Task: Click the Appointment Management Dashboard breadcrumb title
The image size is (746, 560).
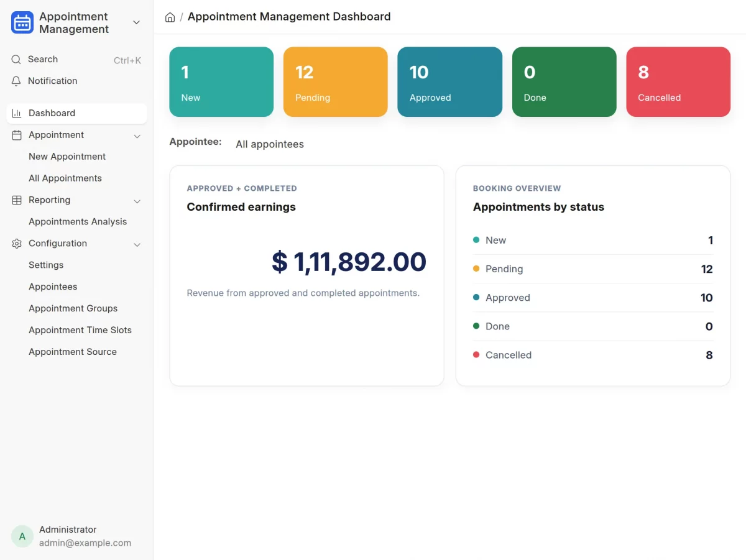Action: pos(289,17)
